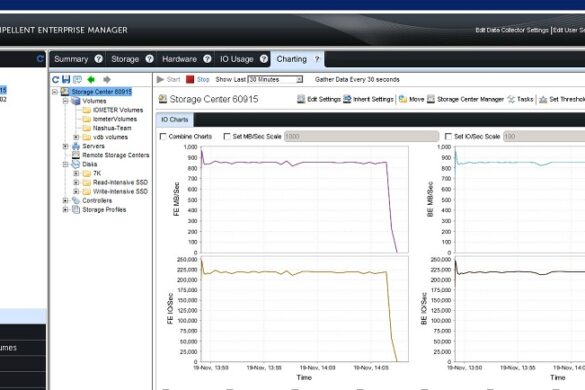Image resolution: width=585 pixels, height=390 pixels.
Task: Select IOMETER Volumes folder in tree
Action: 118,110
